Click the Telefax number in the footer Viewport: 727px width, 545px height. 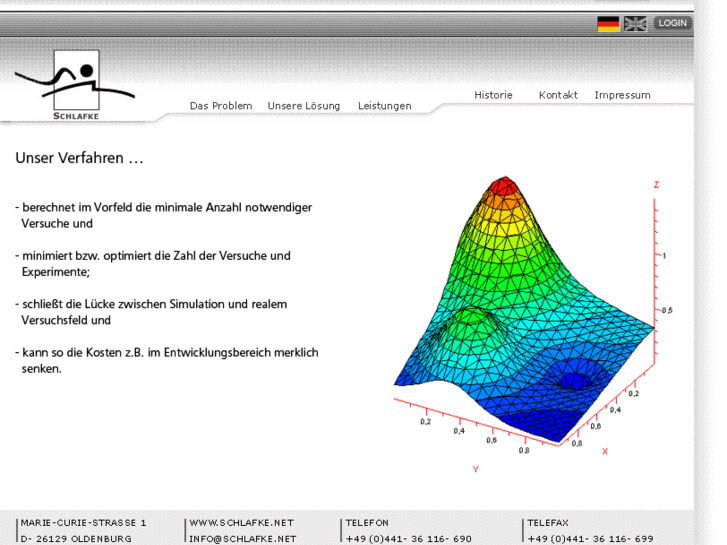(590, 539)
